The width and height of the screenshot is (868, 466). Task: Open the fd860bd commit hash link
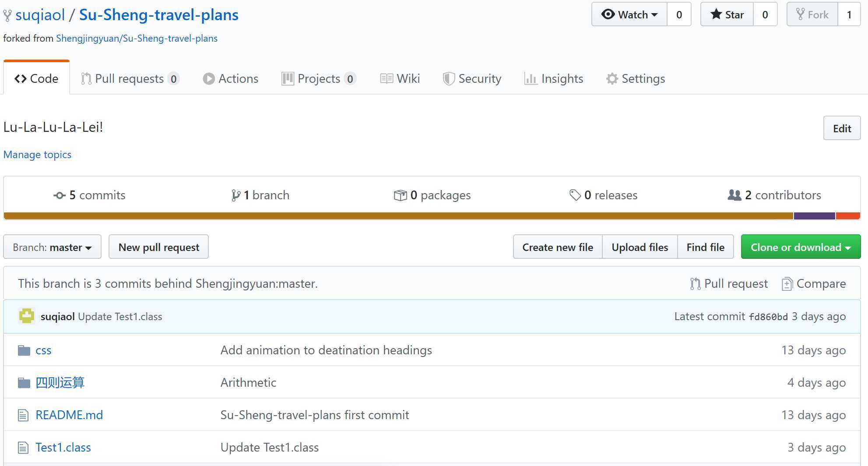click(x=768, y=317)
